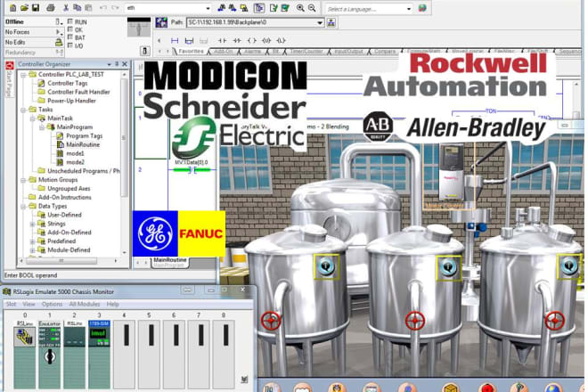Click the Verify routine toolbar icon
Image resolution: width=588 pixels, height=392 pixels.
(x=274, y=7)
